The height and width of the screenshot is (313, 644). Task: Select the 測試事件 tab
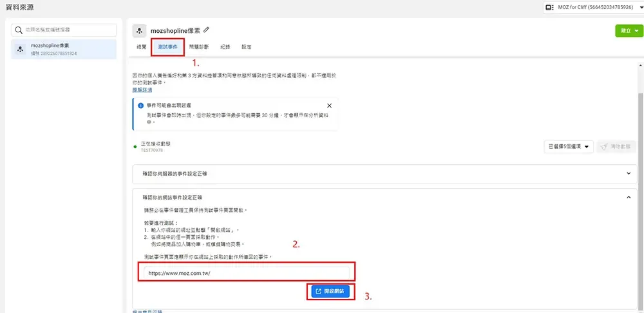point(167,47)
